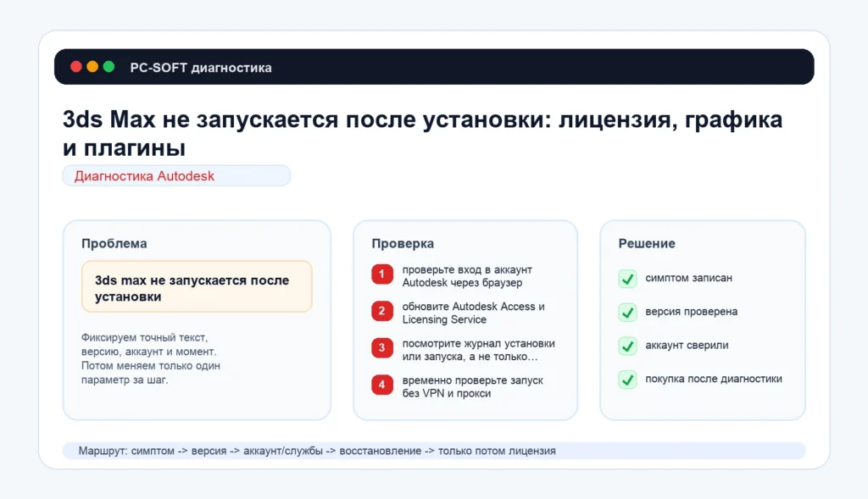The height and width of the screenshot is (499, 868).
Task: Click the yellow window dot
Action: click(92, 67)
